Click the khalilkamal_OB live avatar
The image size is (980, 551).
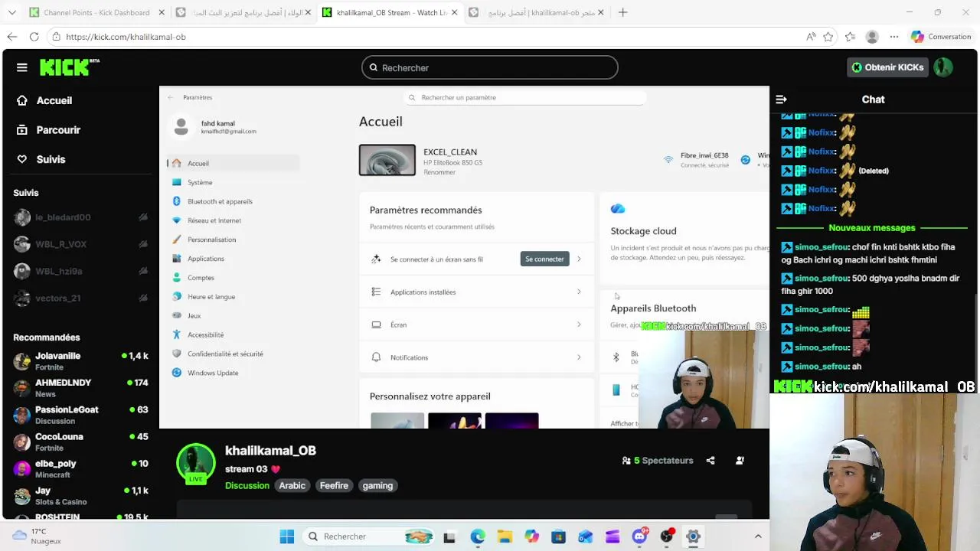pyautogui.click(x=196, y=464)
